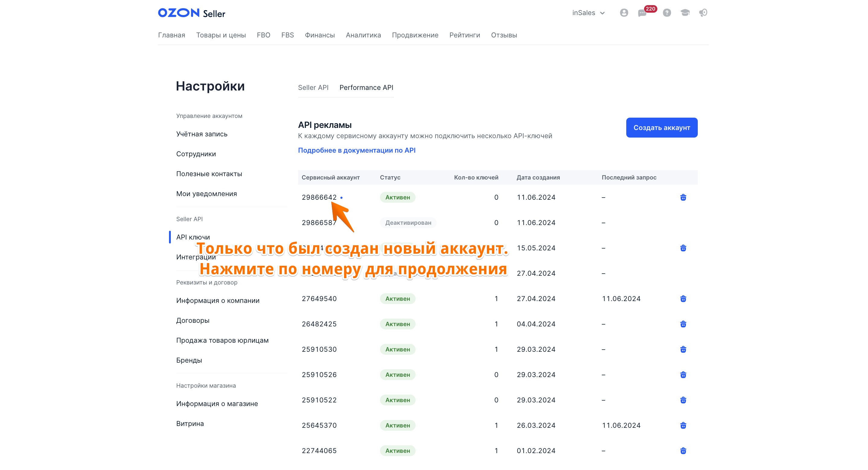Click service account number 29866642
Screen dimensions: 868x470
(x=319, y=197)
